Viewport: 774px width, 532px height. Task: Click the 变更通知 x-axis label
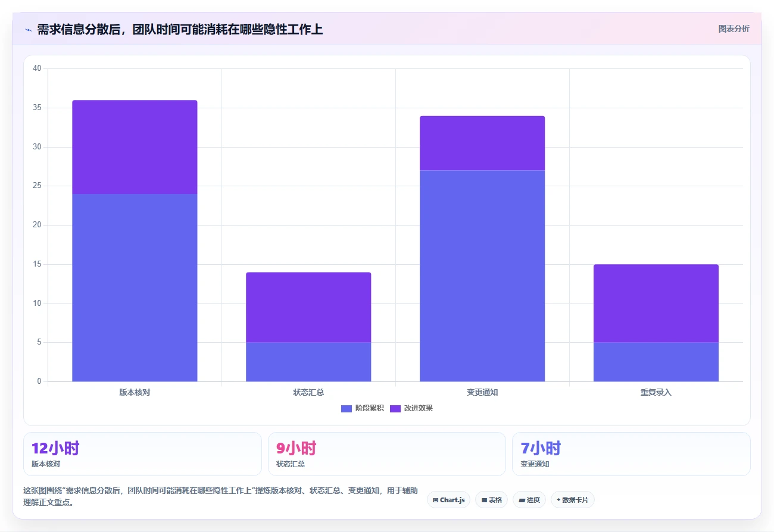coord(482,392)
